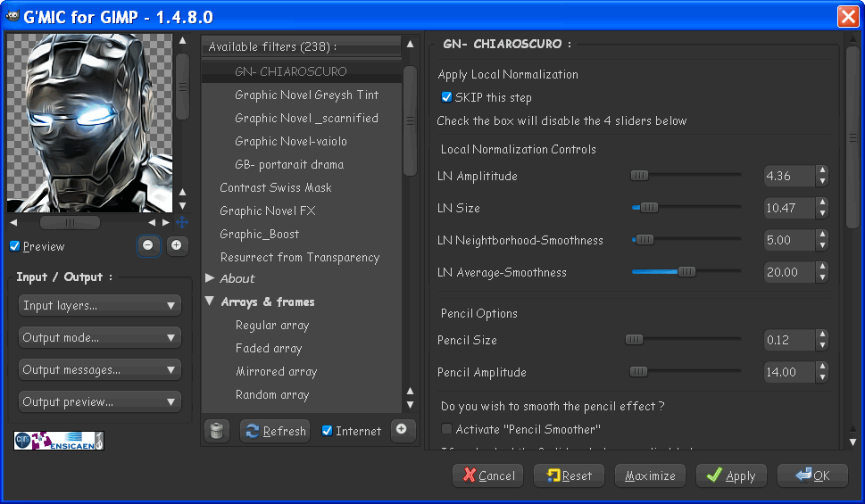Click filter list scroll up arrow
Image resolution: width=865 pixels, height=504 pixels.
pyautogui.click(x=410, y=44)
